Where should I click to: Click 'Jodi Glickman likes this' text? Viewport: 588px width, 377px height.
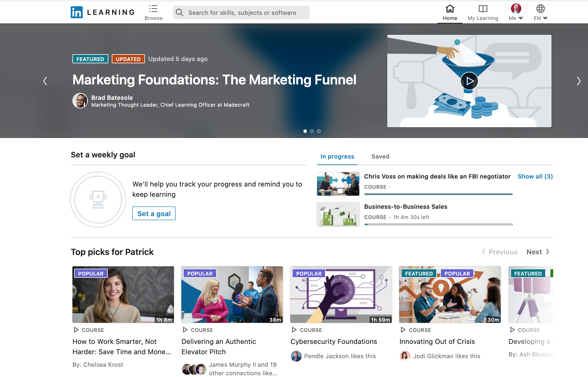coord(447,356)
